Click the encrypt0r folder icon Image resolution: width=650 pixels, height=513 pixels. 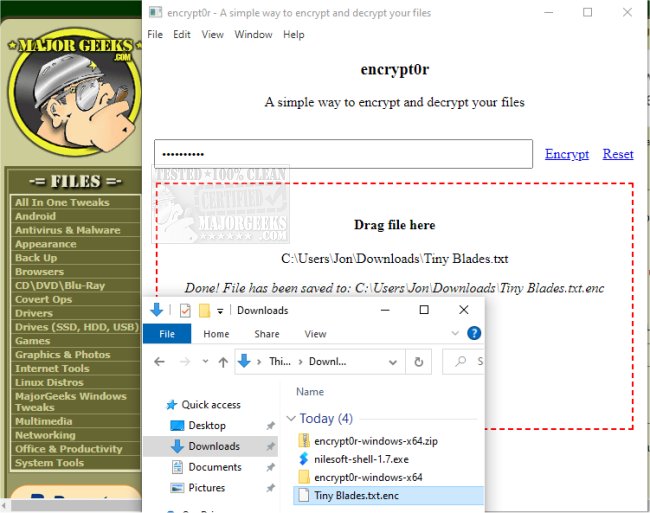tap(304, 477)
